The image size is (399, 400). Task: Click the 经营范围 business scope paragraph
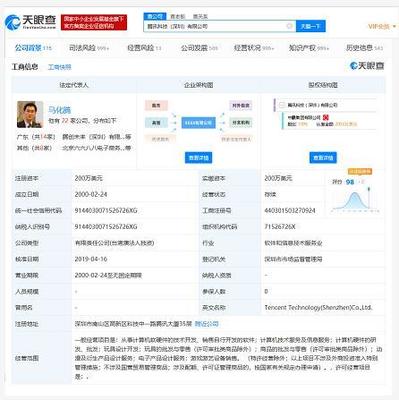click(x=228, y=358)
